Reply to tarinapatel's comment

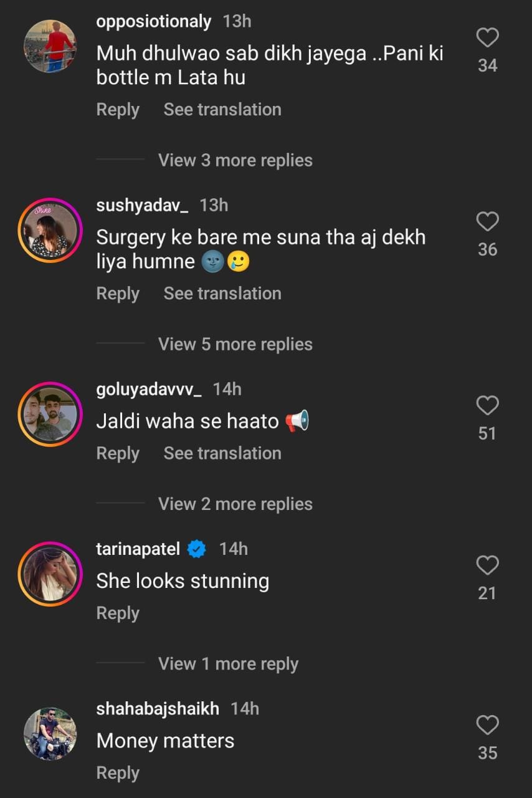(x=118, y=613)
